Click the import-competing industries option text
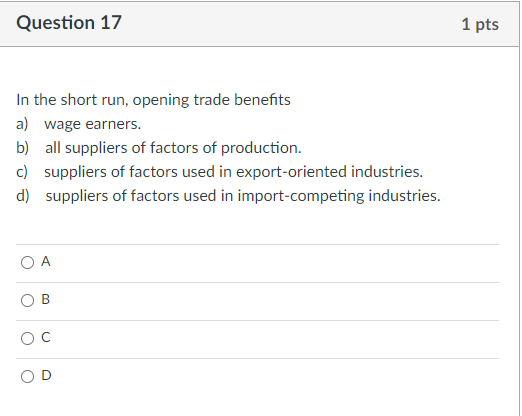The width and height of the screenshot is (522, 416). [243, 196]
